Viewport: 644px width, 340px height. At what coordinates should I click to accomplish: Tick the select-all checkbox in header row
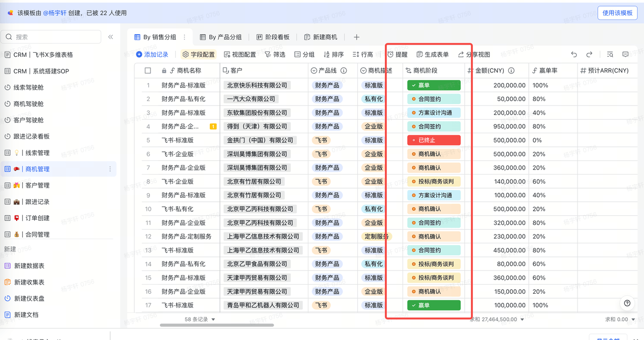pos(148,71)
